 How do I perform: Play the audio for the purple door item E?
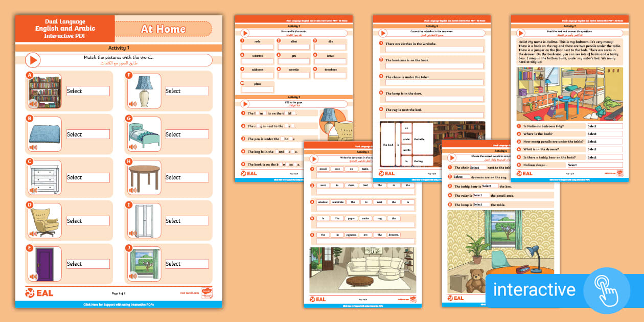coord(33,275)
